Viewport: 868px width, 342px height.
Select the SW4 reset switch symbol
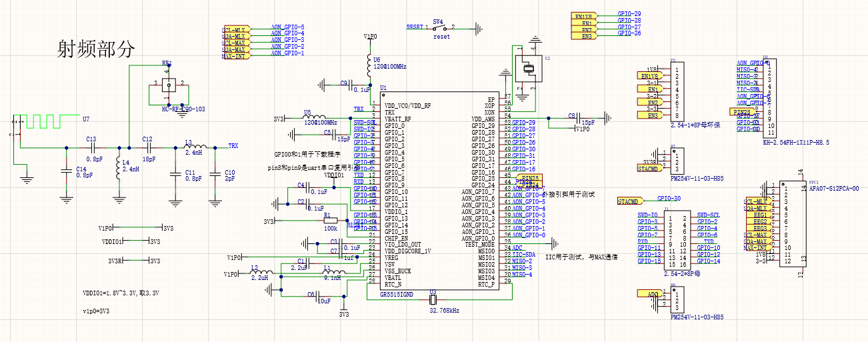439,29
